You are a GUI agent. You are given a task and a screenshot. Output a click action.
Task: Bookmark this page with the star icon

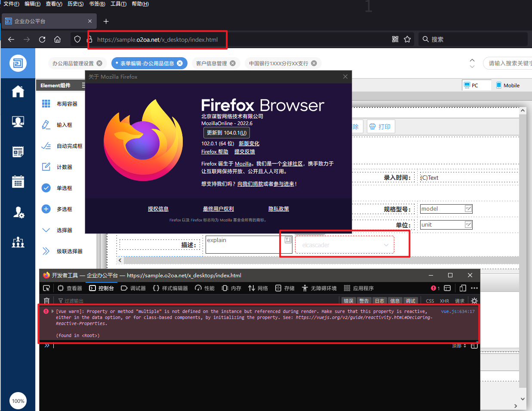point(407,39)
